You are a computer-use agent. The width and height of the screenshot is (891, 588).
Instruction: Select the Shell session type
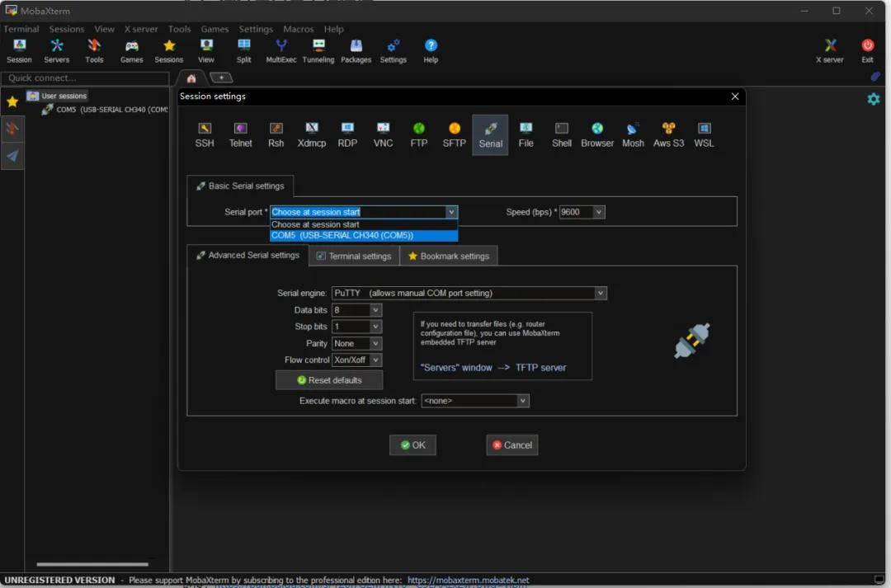tap(562, 134)
